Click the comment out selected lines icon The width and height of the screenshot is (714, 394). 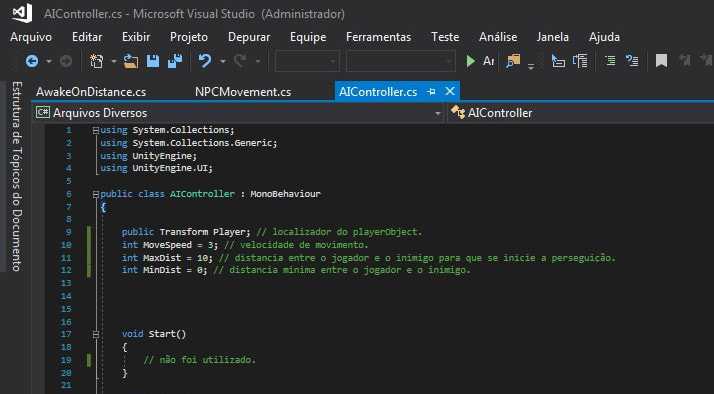(x=610, y=61)
